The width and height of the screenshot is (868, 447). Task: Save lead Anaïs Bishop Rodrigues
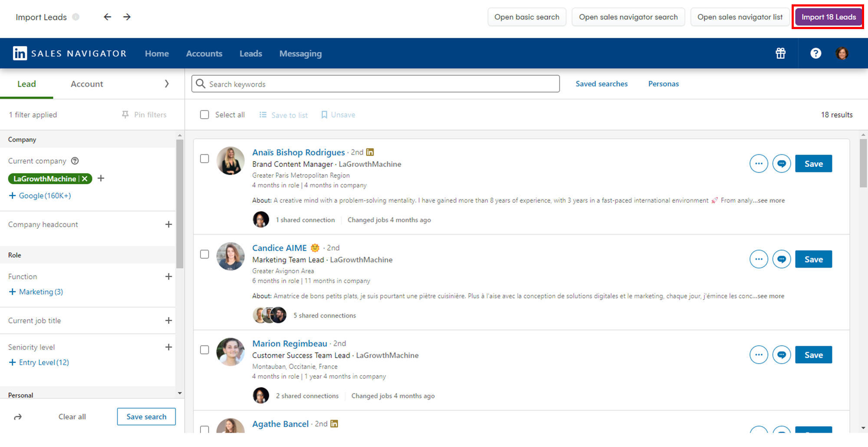coord(813,164)
